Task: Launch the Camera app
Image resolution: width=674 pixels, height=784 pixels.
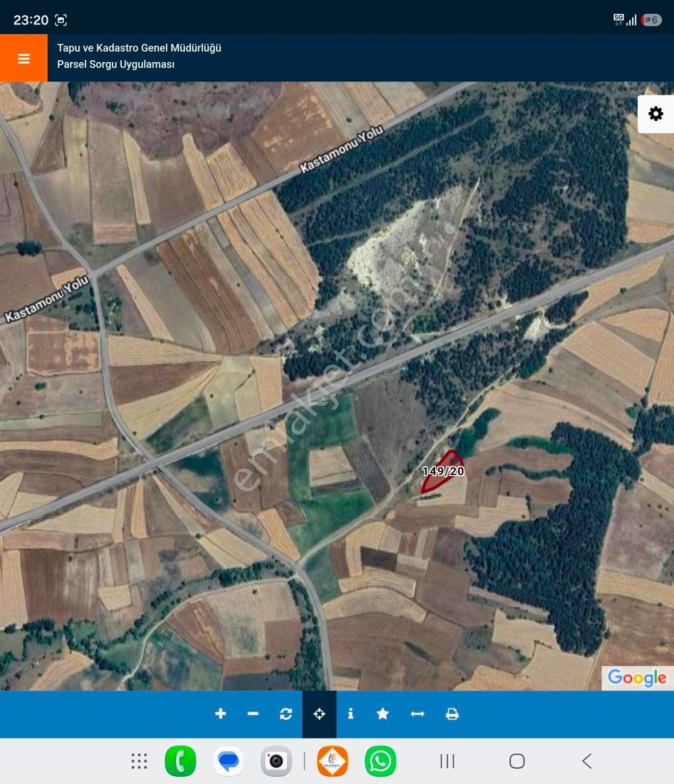Action: pos(276,761)
